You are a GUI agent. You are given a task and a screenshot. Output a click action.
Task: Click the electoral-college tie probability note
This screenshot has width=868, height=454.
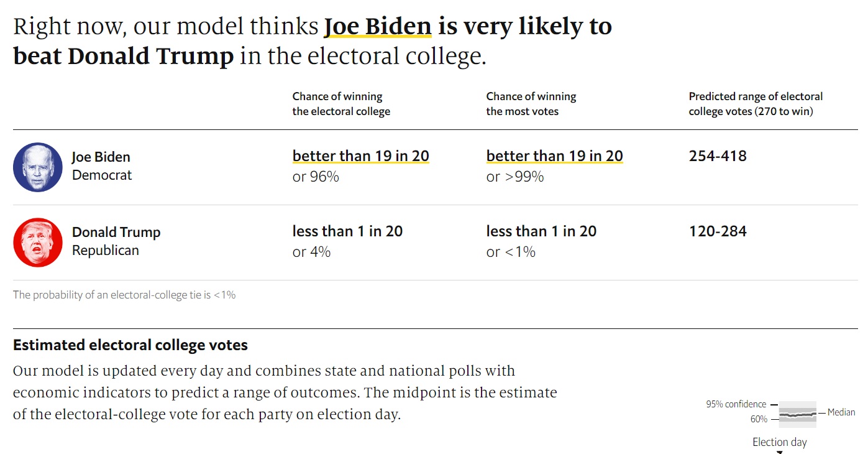(124, 295)
